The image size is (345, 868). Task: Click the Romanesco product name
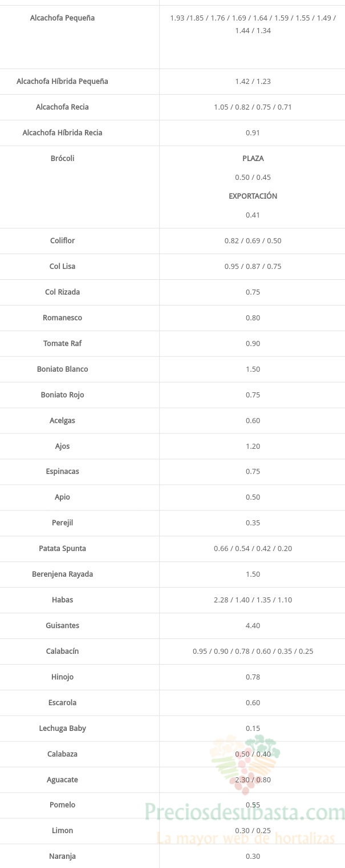coord(63,318)
